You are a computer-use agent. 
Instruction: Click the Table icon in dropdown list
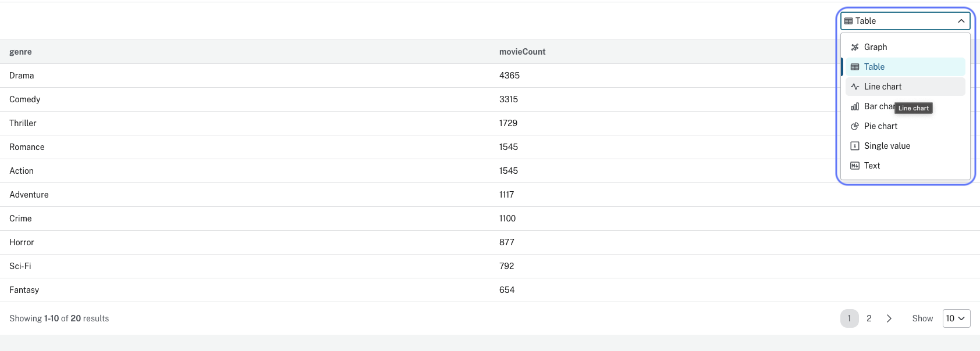[x=854, y=67]
